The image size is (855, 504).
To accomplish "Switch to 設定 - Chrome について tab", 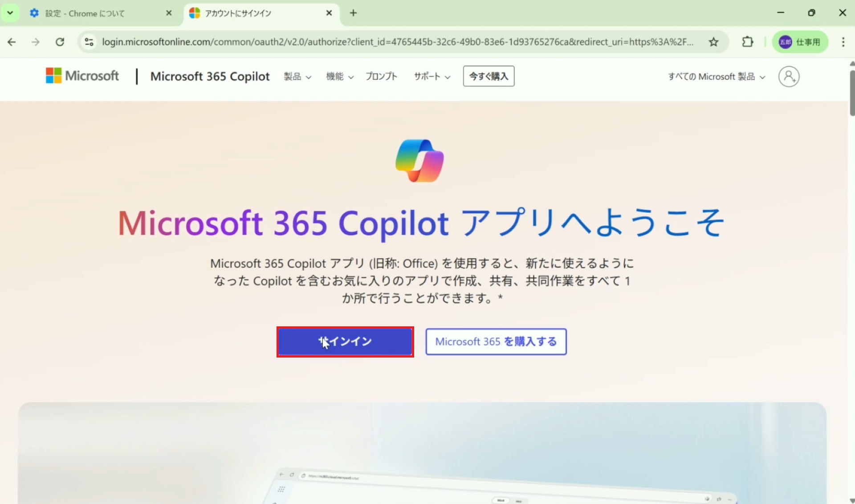I will coord(85,13).
